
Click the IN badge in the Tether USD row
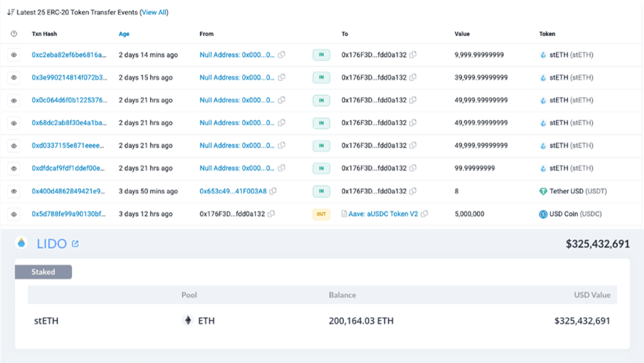click(x=321, y=191)
